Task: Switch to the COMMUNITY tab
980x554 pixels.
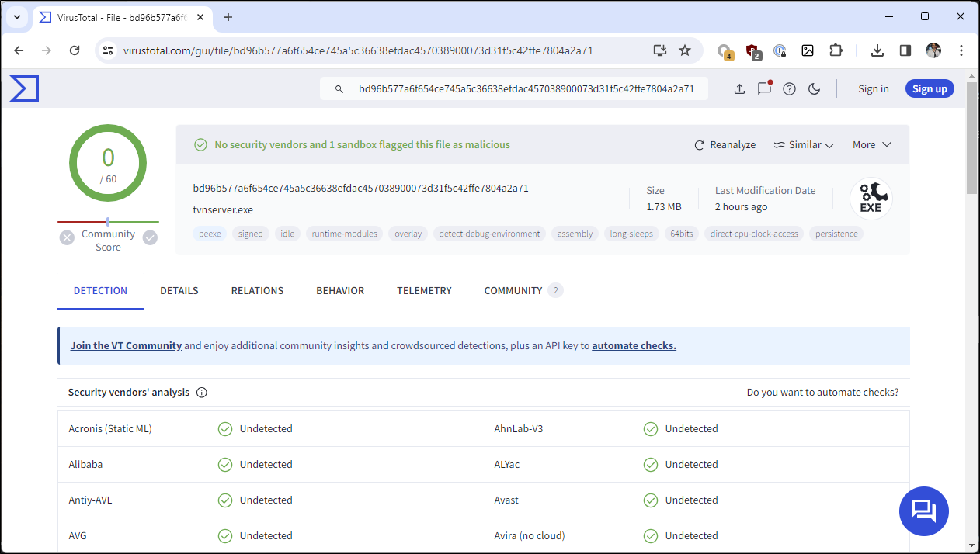Action: (523, 291)
